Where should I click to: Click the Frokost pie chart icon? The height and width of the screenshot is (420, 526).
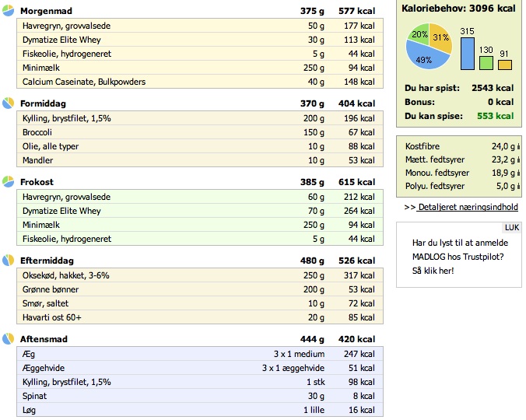(x=8, y=181)
